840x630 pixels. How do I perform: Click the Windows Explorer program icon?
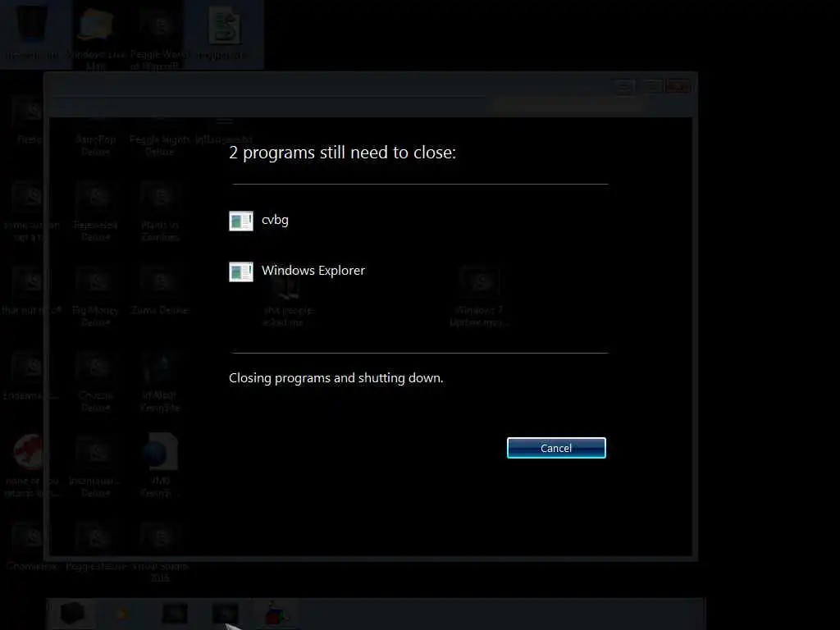coord(241,272)
